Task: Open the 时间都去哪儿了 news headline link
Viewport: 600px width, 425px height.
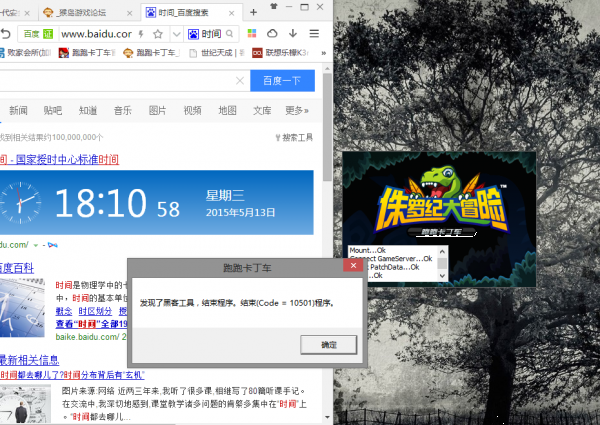Action: (72, 375)
